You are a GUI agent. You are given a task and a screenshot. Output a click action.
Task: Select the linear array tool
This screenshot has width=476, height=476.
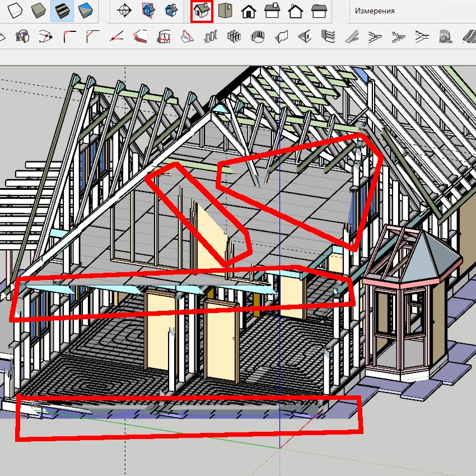pos(211,37)
